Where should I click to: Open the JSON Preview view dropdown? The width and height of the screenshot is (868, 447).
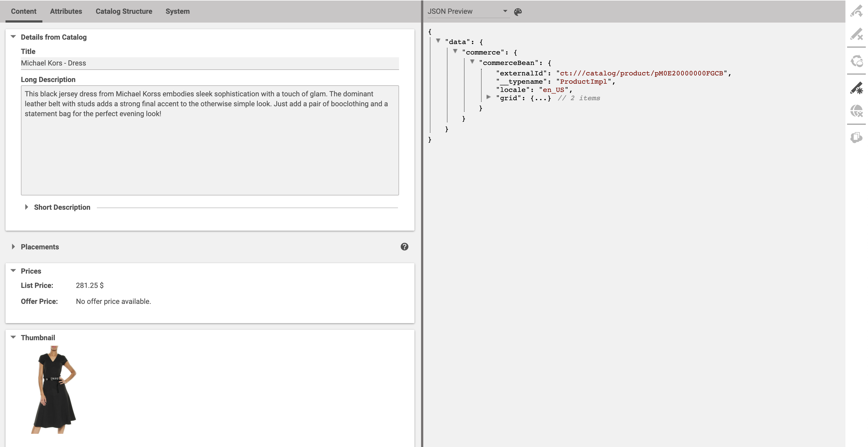point(505,11)
